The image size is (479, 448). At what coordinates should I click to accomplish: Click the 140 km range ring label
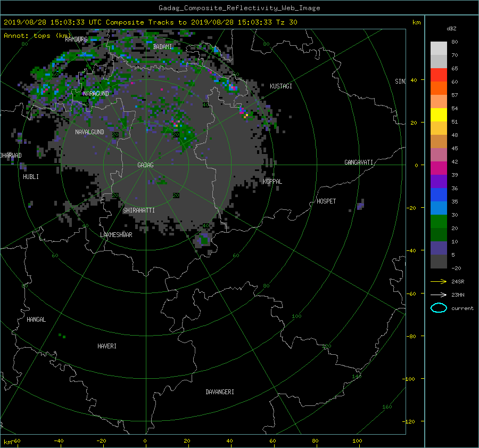click(357, 377)
